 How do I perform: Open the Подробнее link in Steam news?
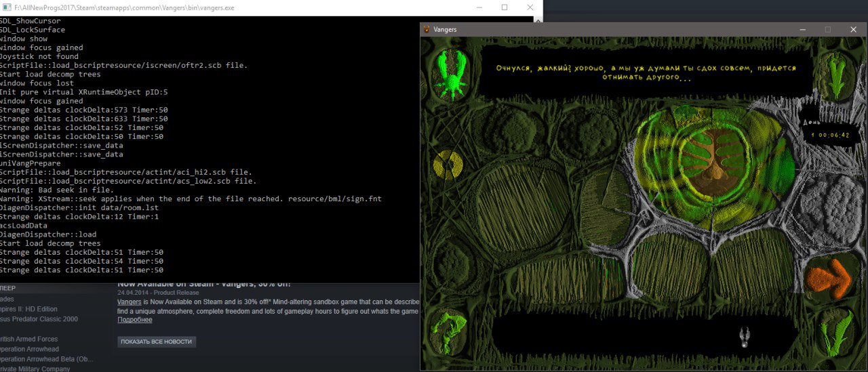click(x=134, y=320)
